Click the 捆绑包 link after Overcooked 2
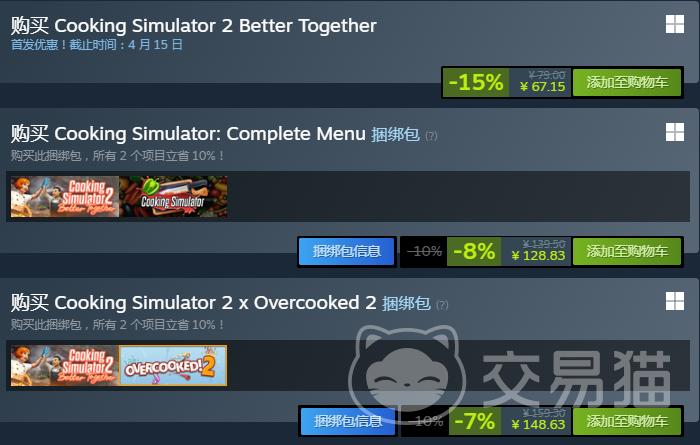700x445 pixels. click(x=406, y=304)
